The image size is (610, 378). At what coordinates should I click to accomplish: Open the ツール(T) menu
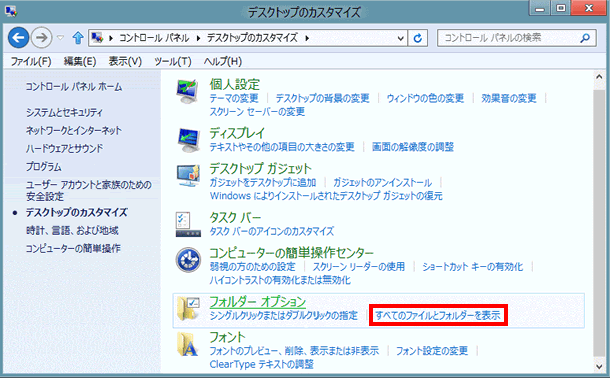click(173, 61)
